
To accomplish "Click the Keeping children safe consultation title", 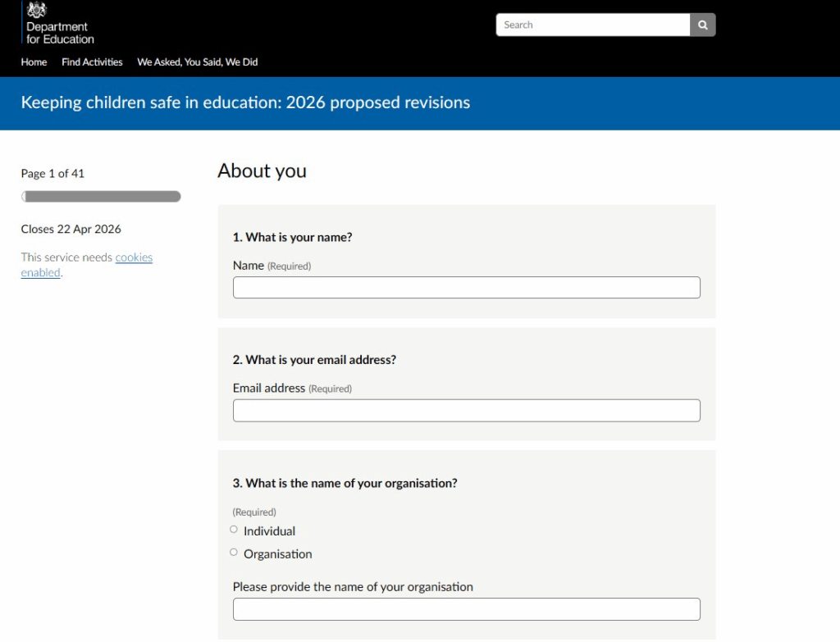I will click(245, 103).
